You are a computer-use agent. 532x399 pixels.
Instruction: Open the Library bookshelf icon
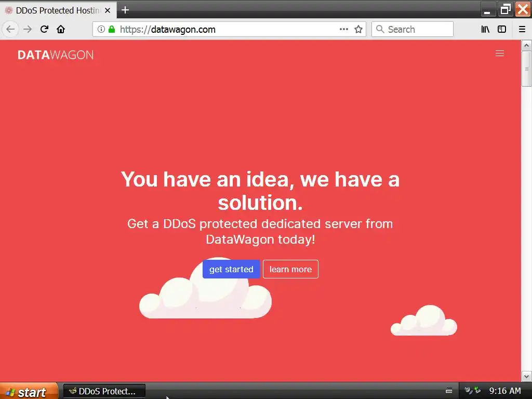click(x=485, y=29)
